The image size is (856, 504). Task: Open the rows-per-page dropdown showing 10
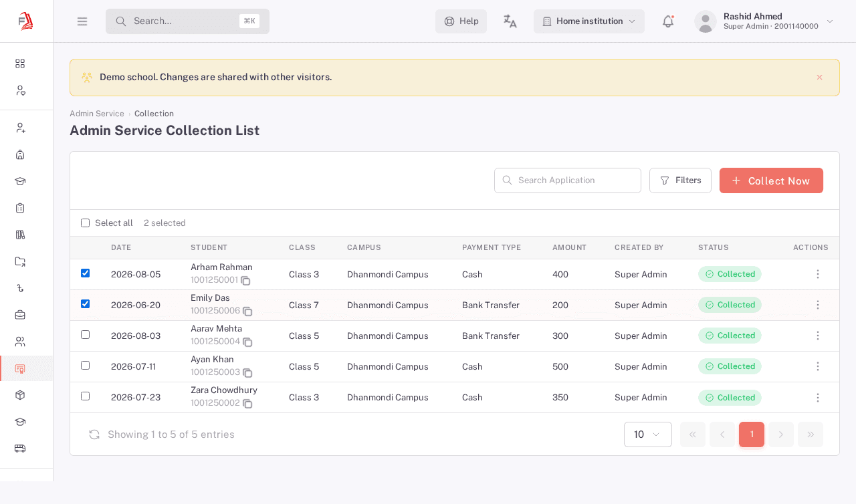pyautogui.click(x=648, y=434)
